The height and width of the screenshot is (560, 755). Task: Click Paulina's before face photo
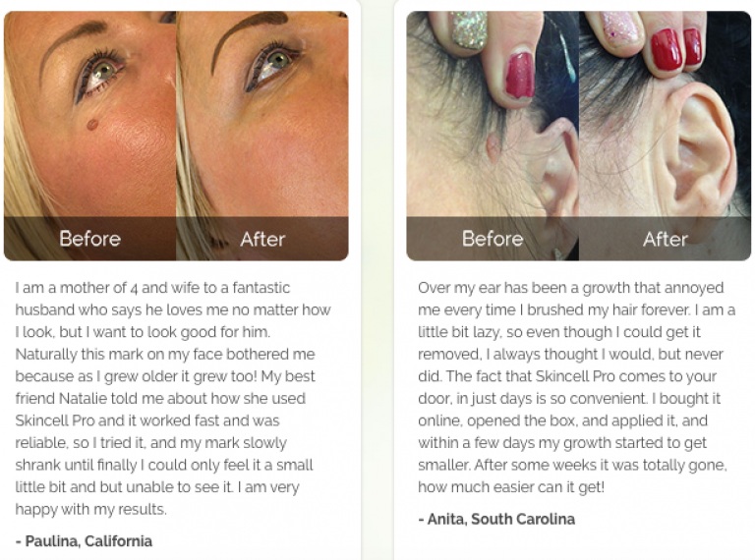90,136
